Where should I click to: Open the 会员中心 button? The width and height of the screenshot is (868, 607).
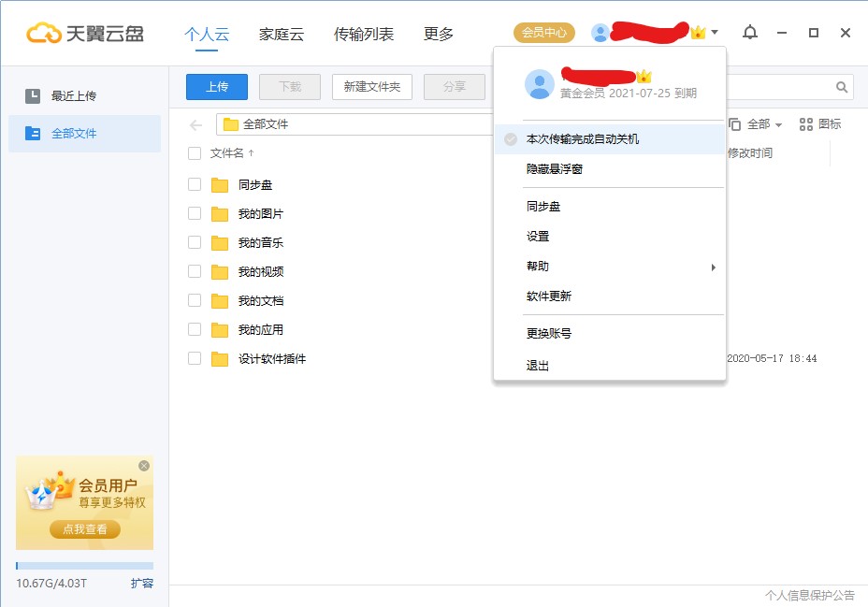click(544, 33)
